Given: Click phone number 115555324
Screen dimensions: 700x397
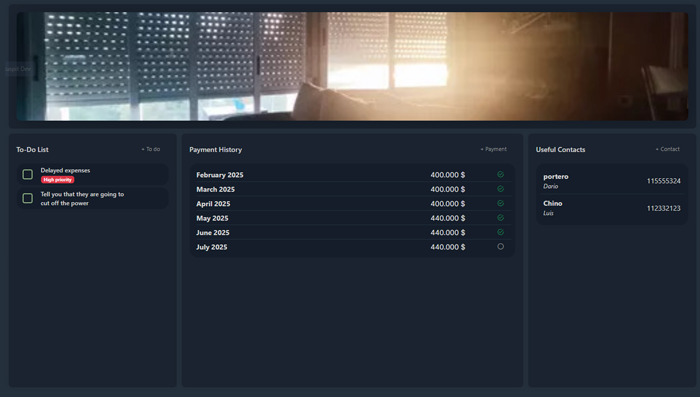Looking at the screenshot, I should point(663,181).
